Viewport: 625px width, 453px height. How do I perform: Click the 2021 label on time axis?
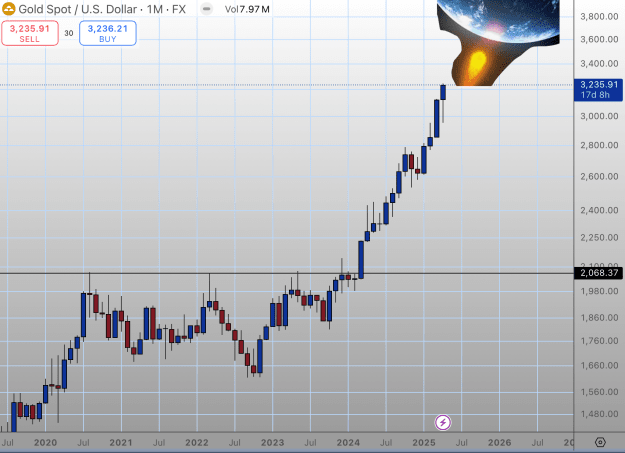pos(121,443)
